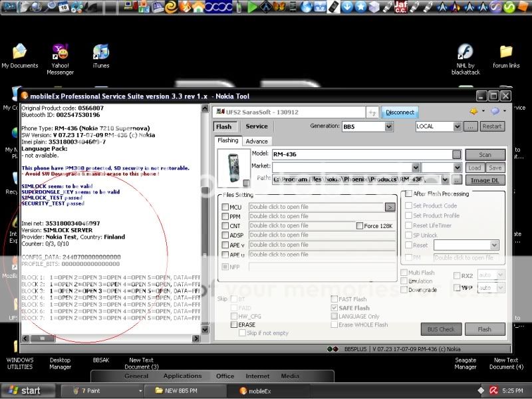Open the Generation dropdown showing BB5

[x=389, y=127]
